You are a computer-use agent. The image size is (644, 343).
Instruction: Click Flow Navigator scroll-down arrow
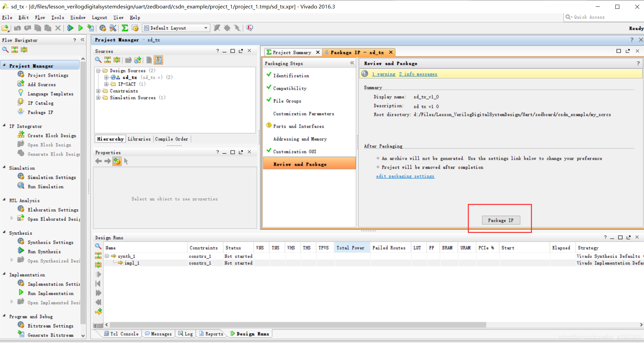coord(83,336)
